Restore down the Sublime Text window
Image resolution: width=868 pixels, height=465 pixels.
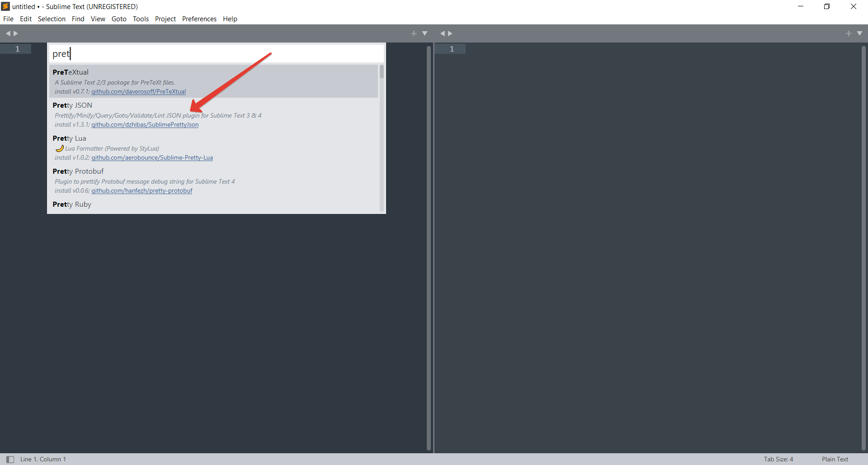[x=827, y=6]
